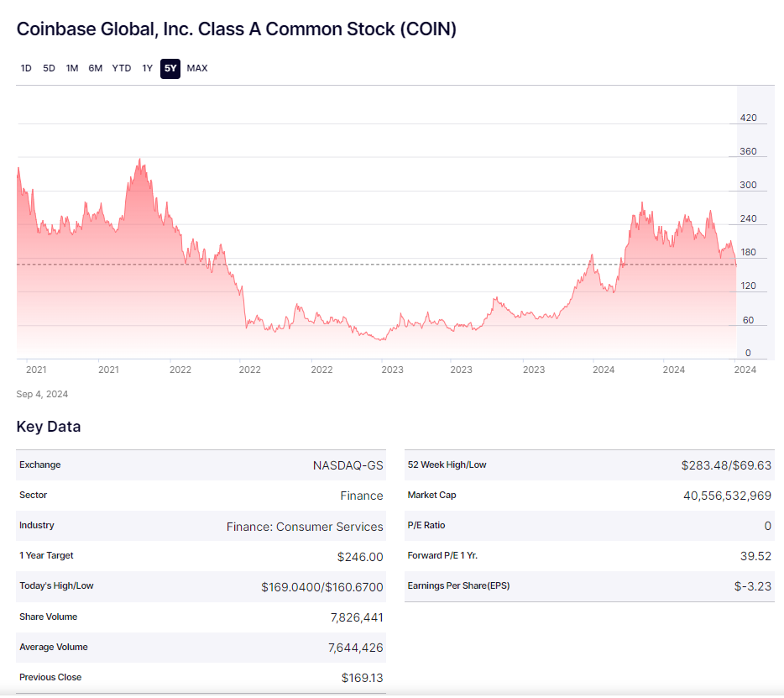Click the 300 price axis label
This screenshot has width=784, height=698.
click(x=748, y=185)
